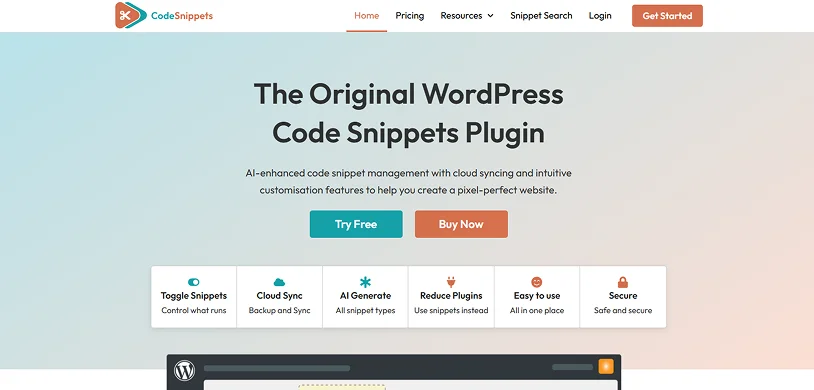The height and width of the screenshot is (390, 814).
Task: Click the Try Free button
Action: pyautogui.click(x=356, y=224)
